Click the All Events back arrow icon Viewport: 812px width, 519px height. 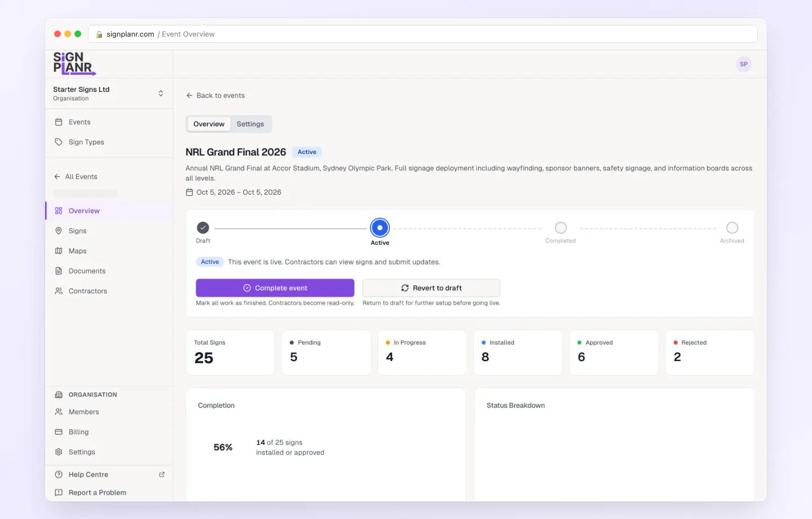(x=57, y=177)
